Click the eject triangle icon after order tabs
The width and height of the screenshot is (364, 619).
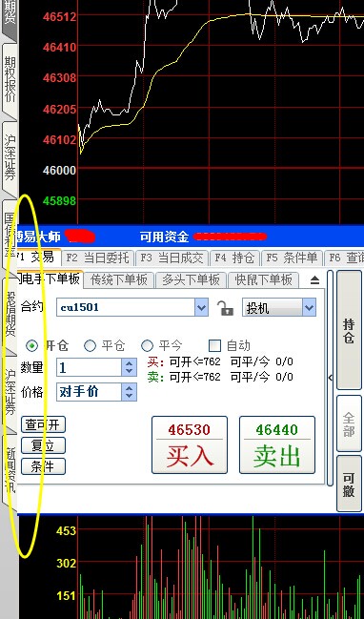314,280
